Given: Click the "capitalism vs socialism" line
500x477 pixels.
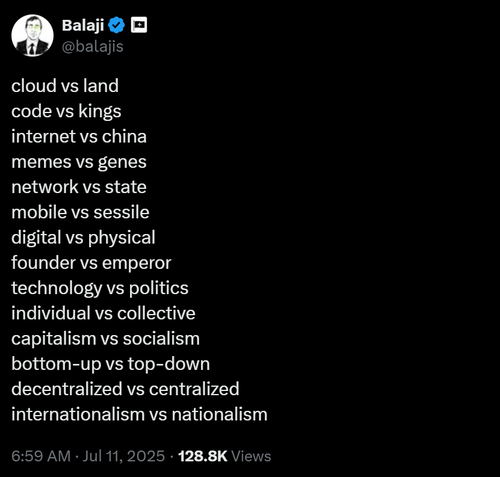Looking at the screenshot, I should [106, 339].
